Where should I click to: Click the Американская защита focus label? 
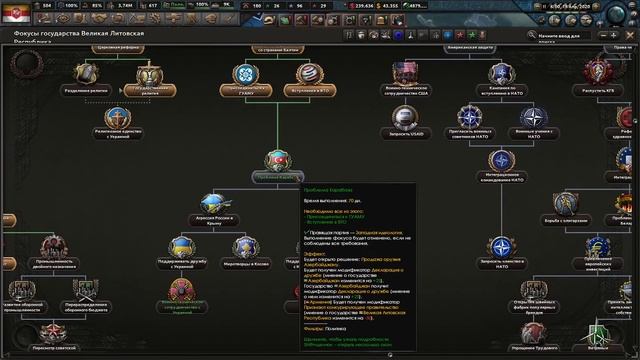[469, 49]
